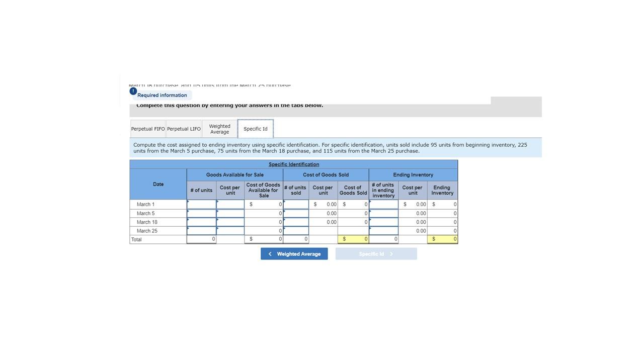Click March 5 units in ending inventory field
Screen dimensions: 644x362
[384, 213]
